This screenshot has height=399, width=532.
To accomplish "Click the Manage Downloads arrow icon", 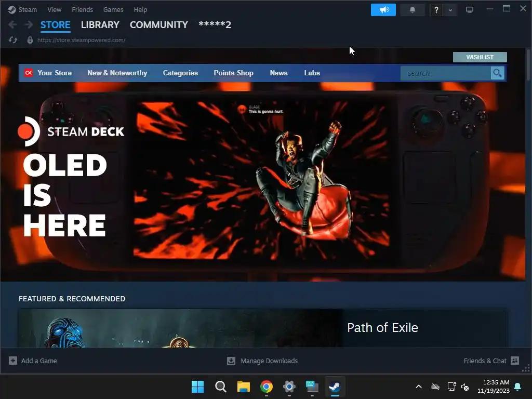I will tap(231, 361).
